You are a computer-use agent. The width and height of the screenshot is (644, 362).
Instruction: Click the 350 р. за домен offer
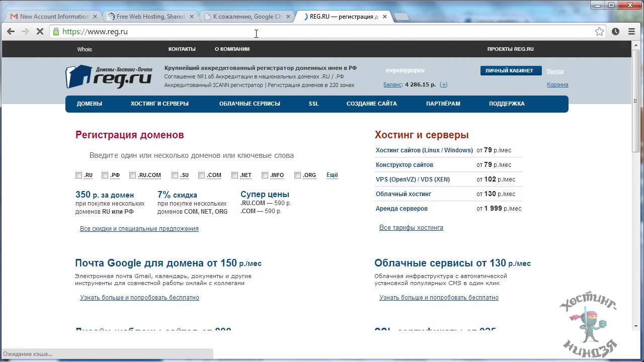point(105,195)
